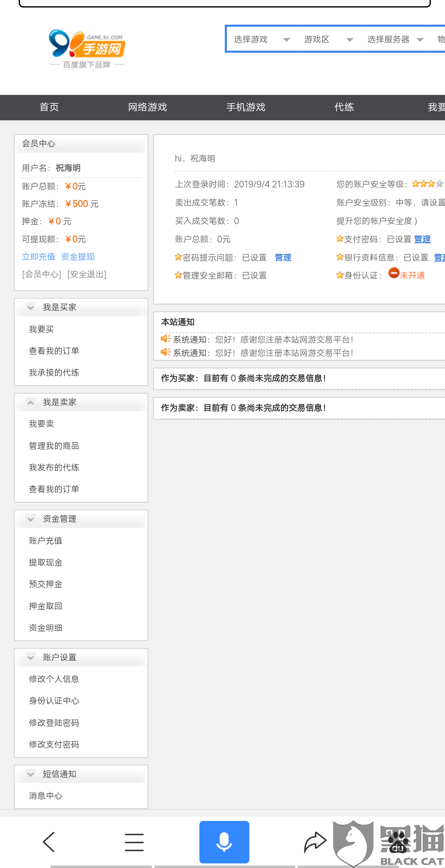Collapse the 短信通知 section arrow
445x868 pixels.
(30, 775)
